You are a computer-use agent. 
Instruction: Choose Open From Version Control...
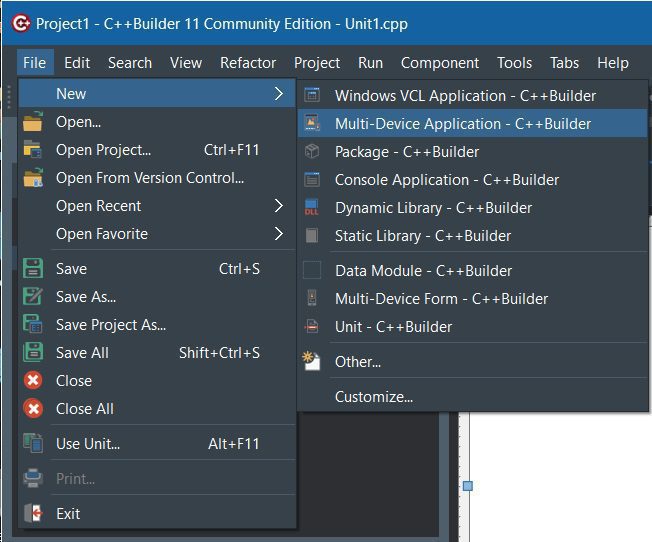pos(158,178)
